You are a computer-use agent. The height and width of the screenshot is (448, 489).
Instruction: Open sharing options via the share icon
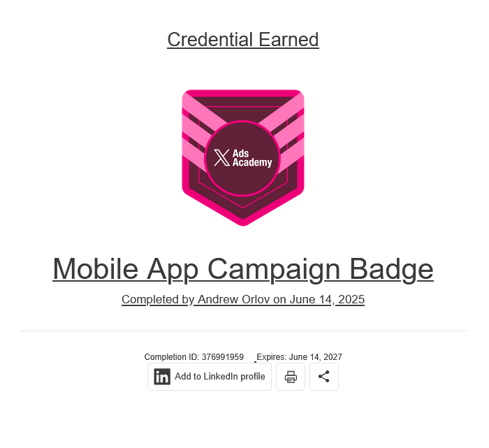tap(324, 377)
